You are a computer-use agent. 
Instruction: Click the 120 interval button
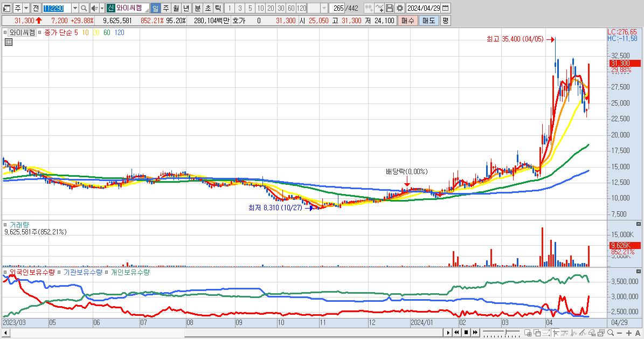point(301,8)
